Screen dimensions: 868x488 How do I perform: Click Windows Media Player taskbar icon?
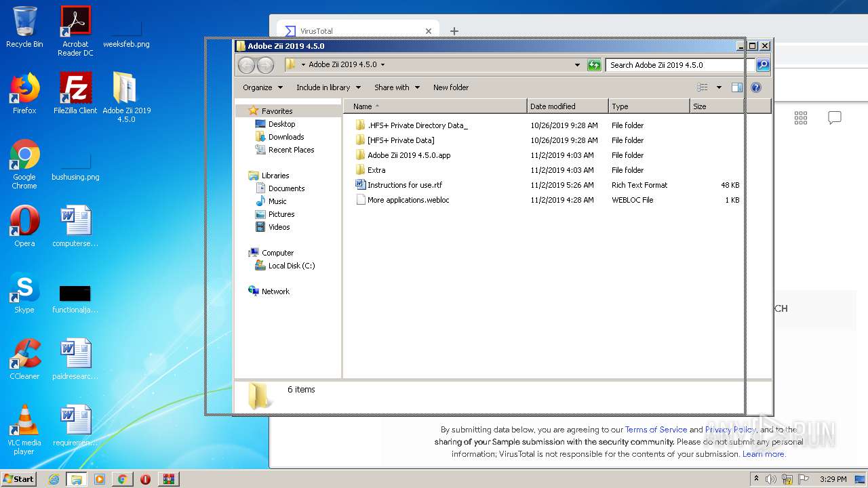[x=99, y=479]
